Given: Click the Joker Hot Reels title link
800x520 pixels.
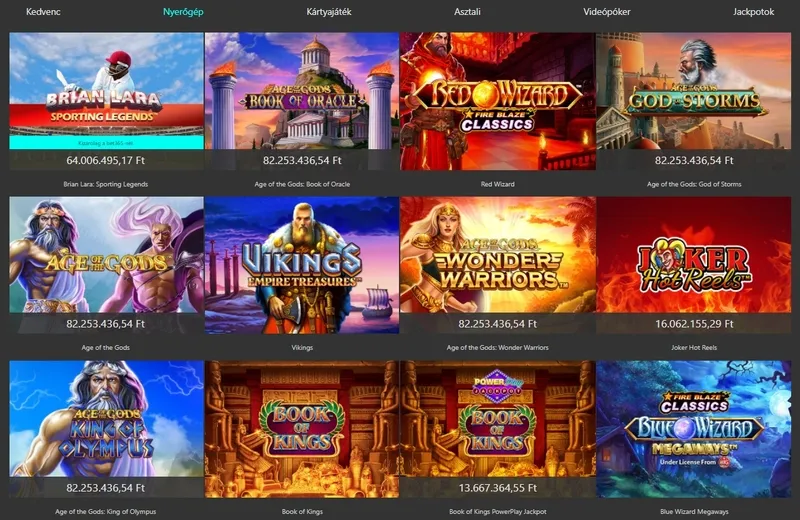Looking at the screenshot, I should tap(694, 348).
